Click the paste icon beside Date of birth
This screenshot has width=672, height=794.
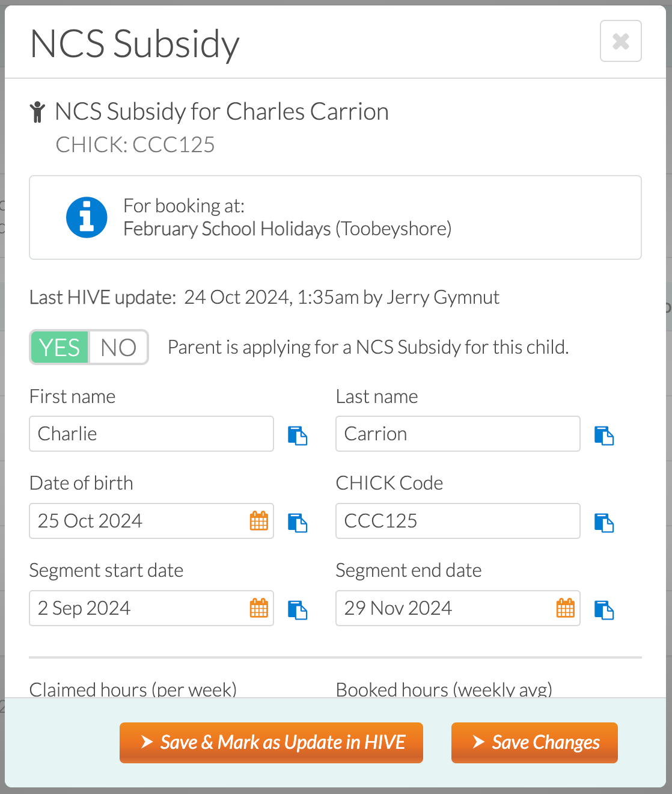(x=298, y=522)
